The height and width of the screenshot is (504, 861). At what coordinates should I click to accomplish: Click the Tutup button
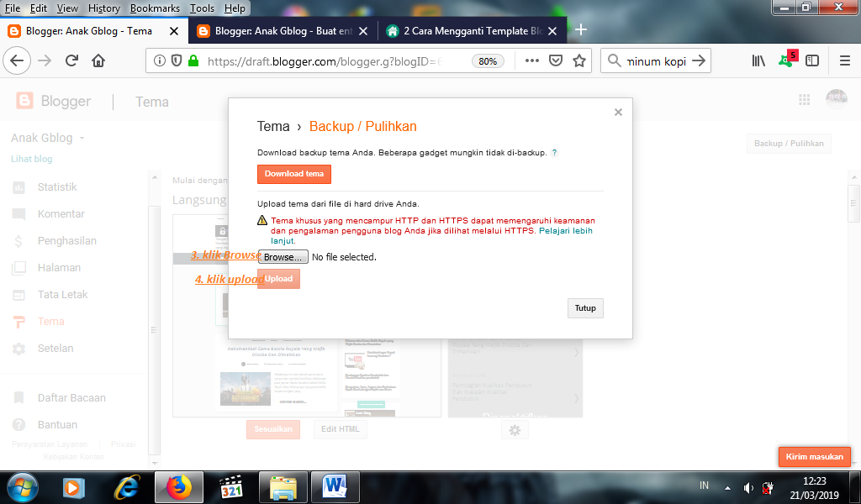tap(585, 308)
